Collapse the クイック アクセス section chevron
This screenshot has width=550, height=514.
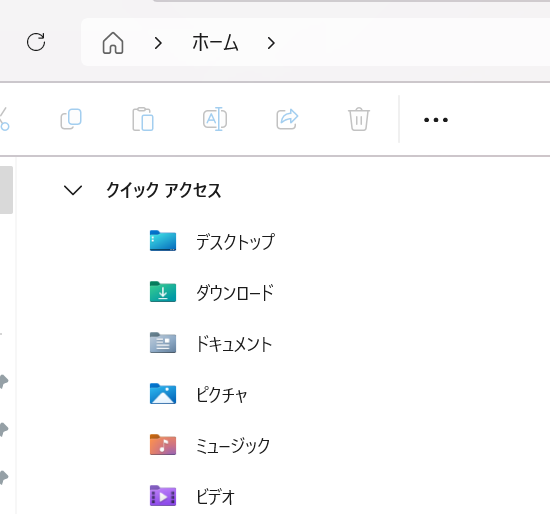tap(73, 190)
